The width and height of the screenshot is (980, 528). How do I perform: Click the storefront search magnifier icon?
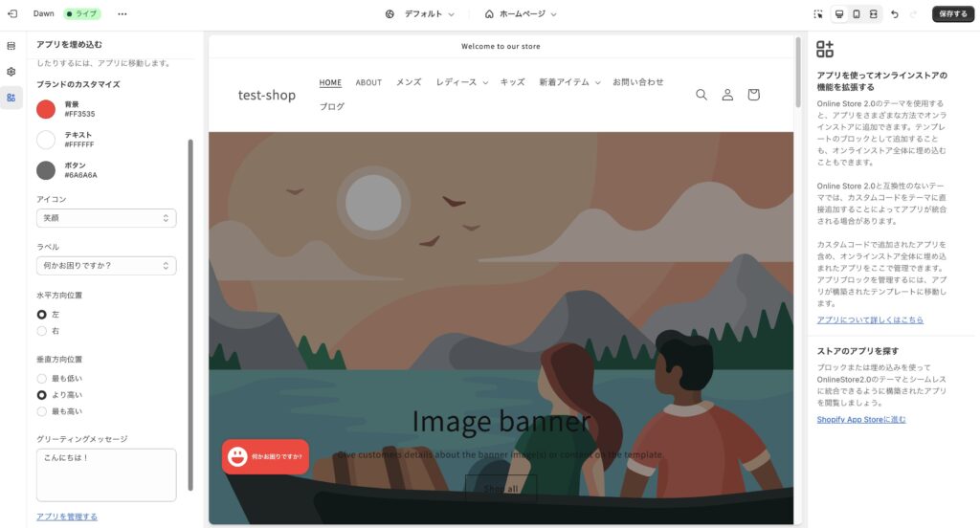click(x=702, y=95)
